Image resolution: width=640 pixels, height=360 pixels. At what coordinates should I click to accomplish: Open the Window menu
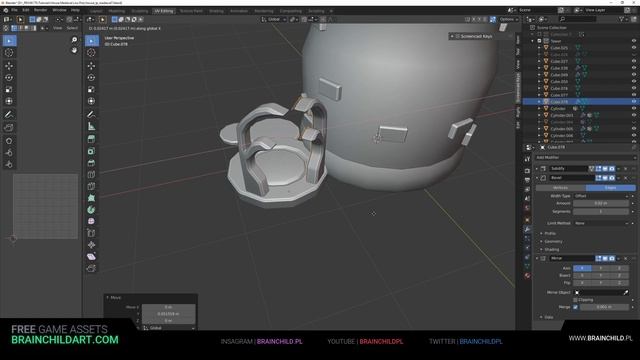click(x=59, y=10)
